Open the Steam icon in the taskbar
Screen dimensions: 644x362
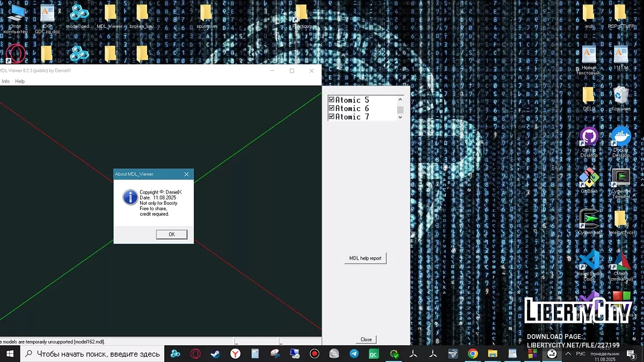click(215, 354)
